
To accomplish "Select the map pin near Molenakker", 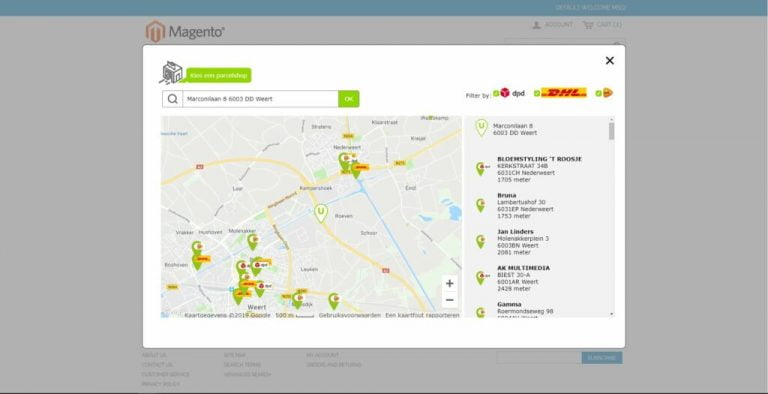I will click(252, 242).
